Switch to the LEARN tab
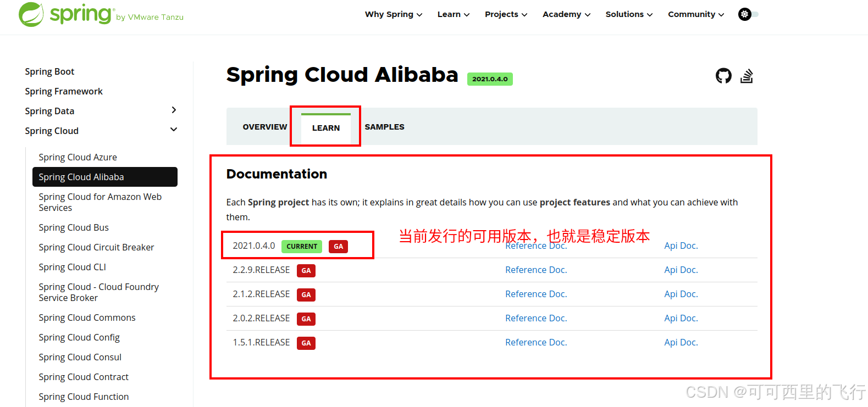The width and height of the screenshot is (868, 407). tap(326, 128)
